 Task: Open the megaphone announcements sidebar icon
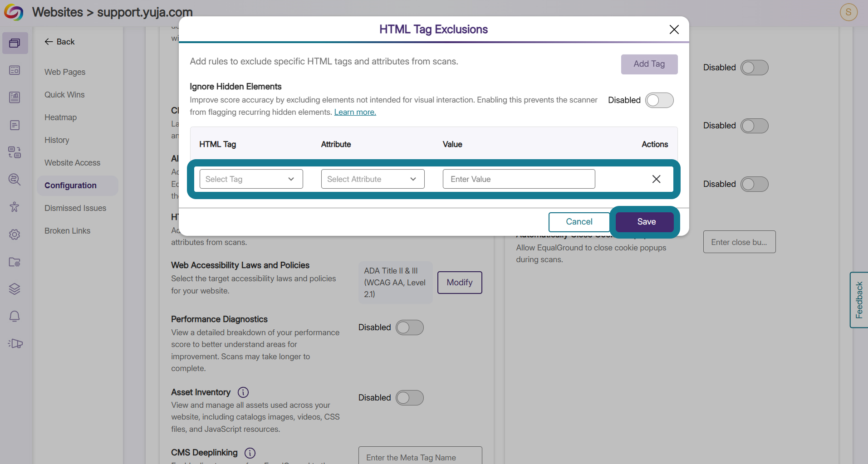[15, 343]
